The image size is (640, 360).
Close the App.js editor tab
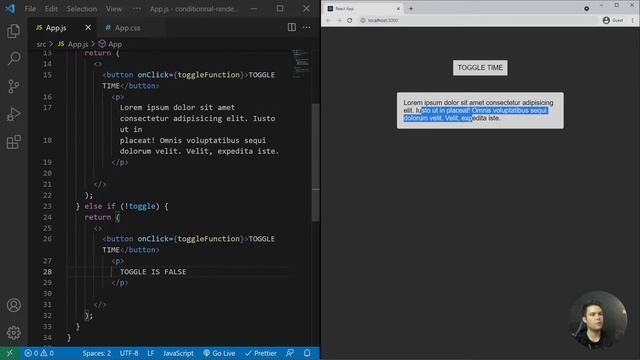click(88, 27)
